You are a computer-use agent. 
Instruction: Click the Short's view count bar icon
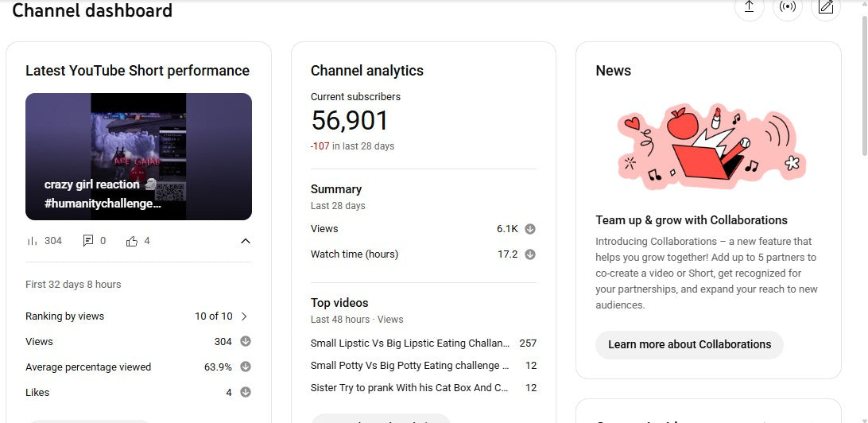(x=33, y=241)
